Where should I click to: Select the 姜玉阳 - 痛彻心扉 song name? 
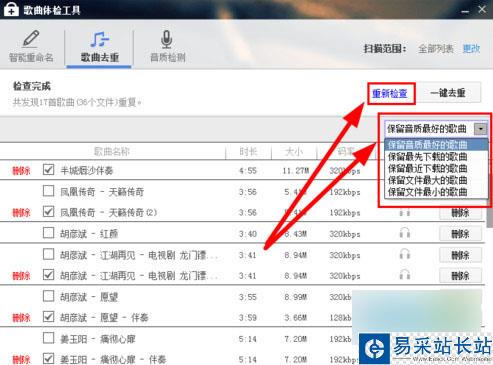tap(98, 339)
